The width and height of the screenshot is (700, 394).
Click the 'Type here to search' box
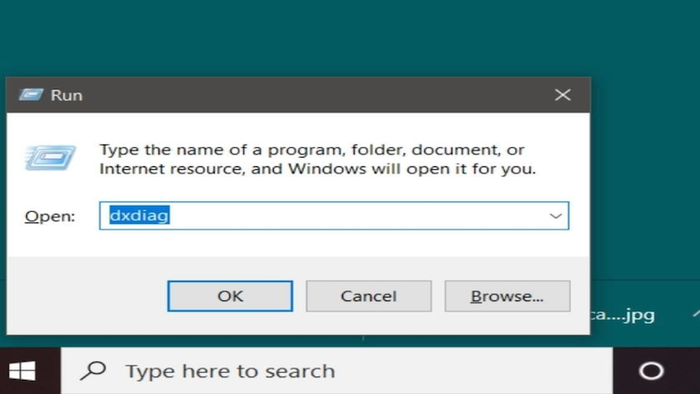point(337,371)
